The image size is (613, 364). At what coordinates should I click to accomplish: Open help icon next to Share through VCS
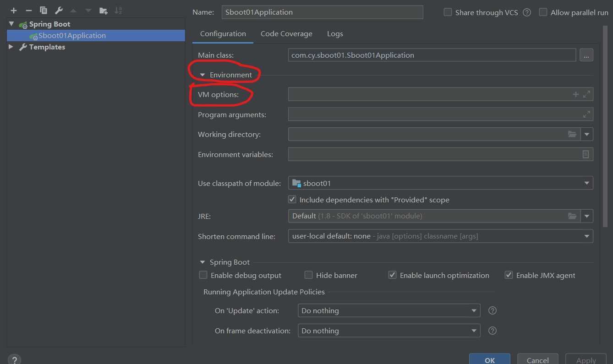pos(527,12)
